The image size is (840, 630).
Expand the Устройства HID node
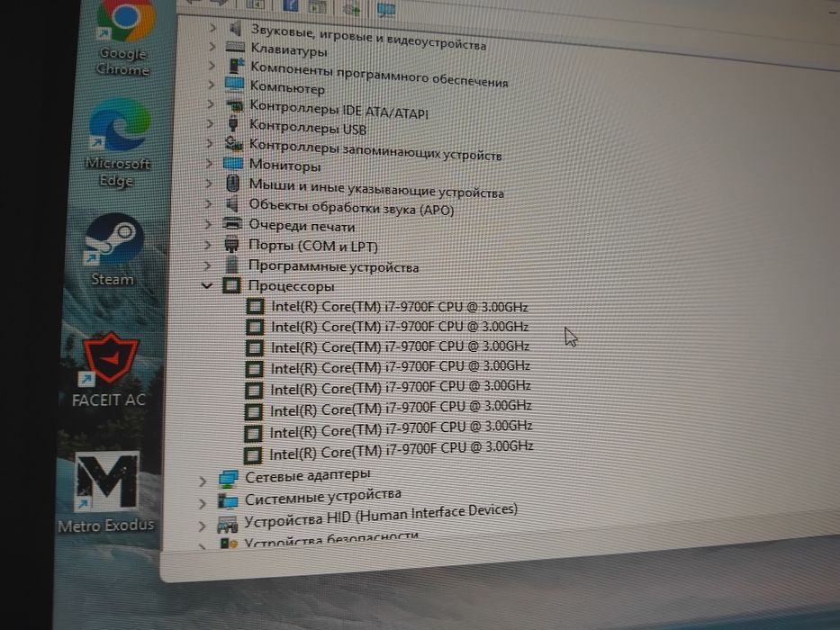[202, 526]
